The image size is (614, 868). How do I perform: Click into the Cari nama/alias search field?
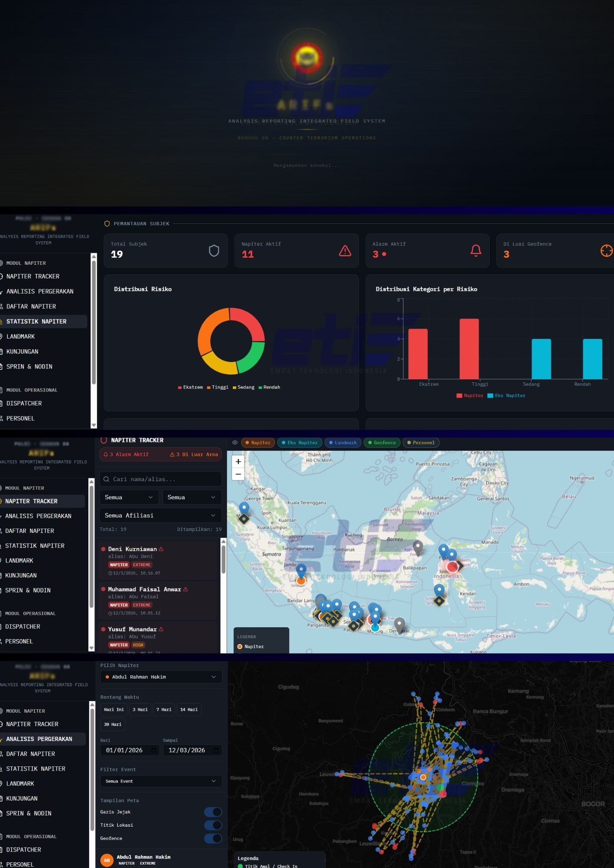(x=160, y=479)
